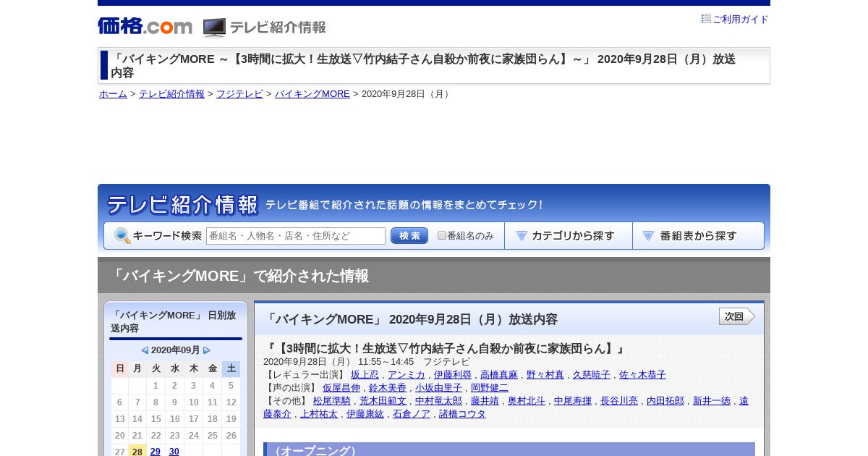Open 小坂由里子 voice cast link
Screen dimensions: 868x456
click(x=438, y=388)
